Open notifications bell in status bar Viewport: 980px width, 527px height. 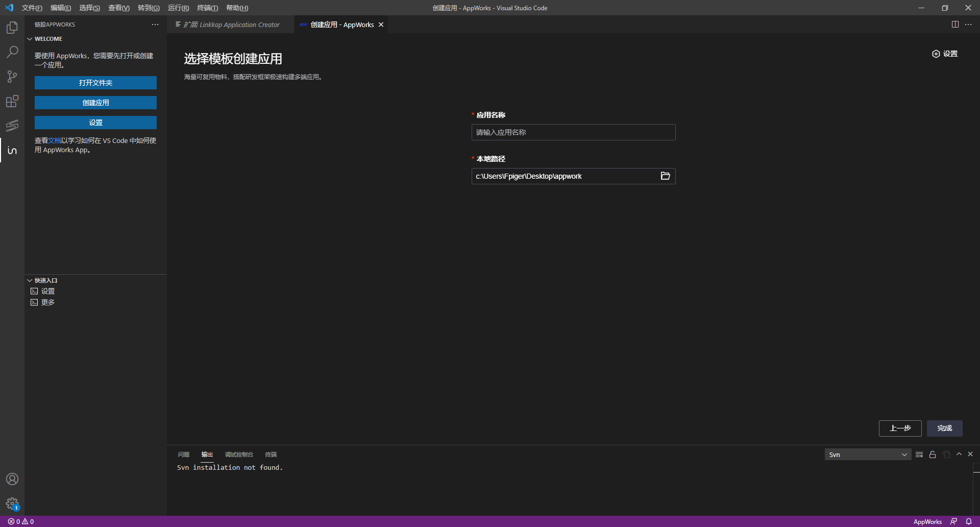[969, 521]
